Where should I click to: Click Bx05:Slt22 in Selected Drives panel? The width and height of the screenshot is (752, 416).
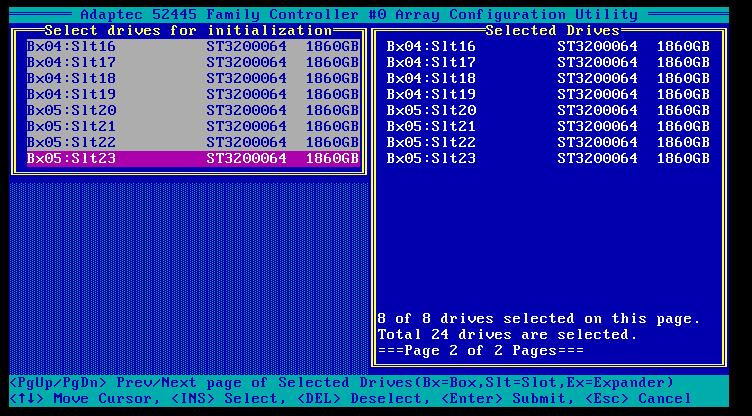click(x=548, y=142)
